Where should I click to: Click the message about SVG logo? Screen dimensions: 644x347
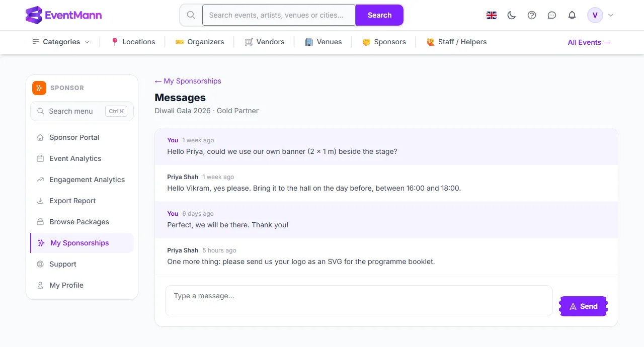301,262
